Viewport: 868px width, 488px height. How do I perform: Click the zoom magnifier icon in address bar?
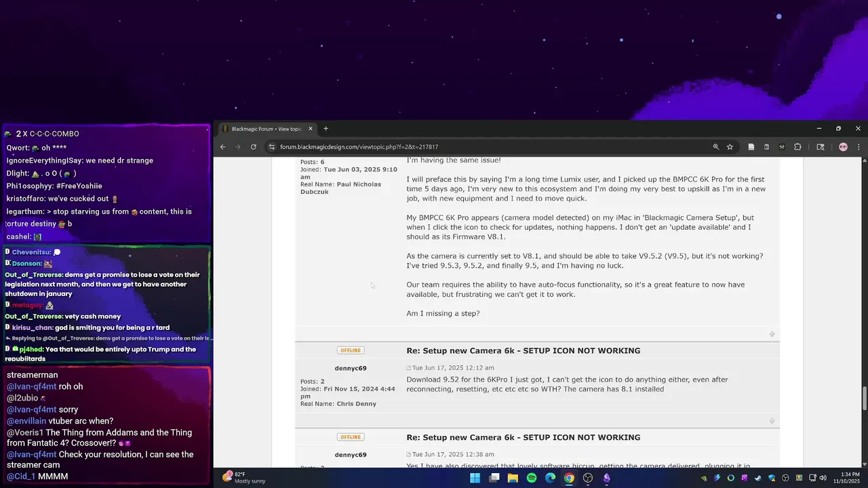(715, 147)
